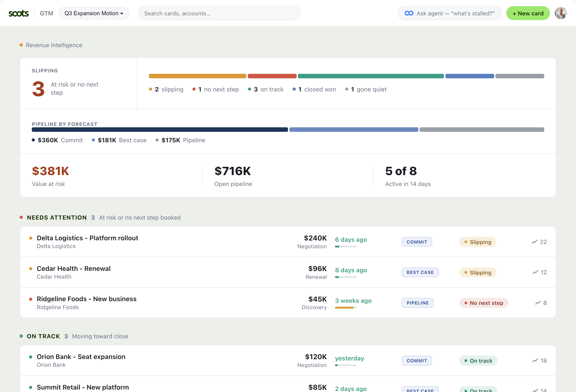
Task: Click the COMMIT badge on Orion Bank
Action: pos(417,361)
